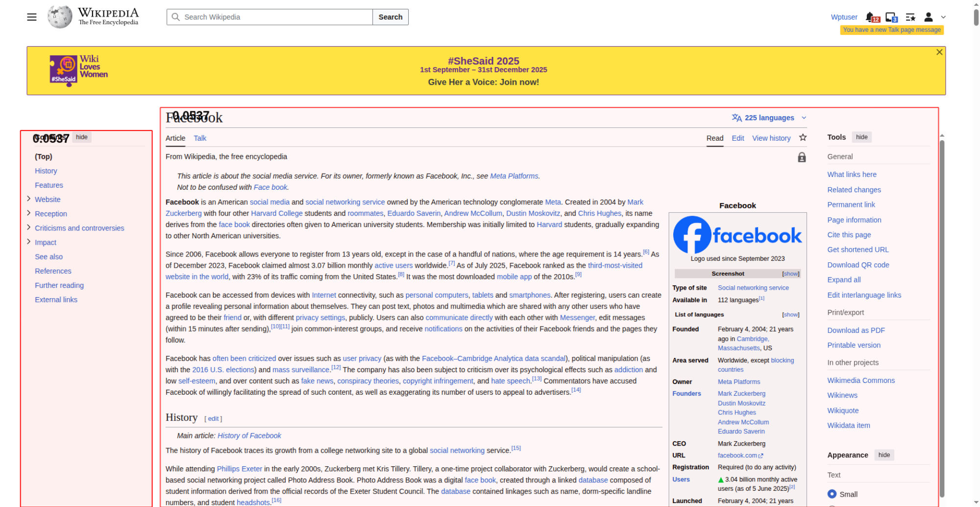Open the watchlist icon
980x507 pixels.
pyautogui.click(x=910, y=17)
